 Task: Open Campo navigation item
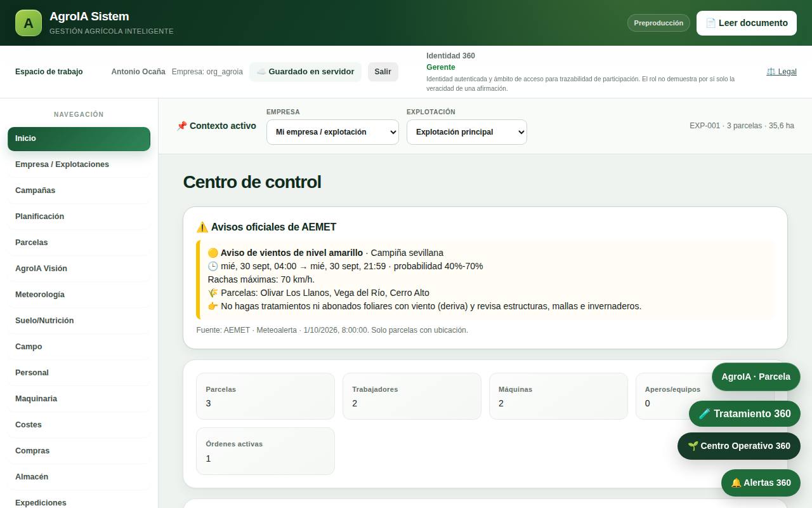[x=79, y=347]
